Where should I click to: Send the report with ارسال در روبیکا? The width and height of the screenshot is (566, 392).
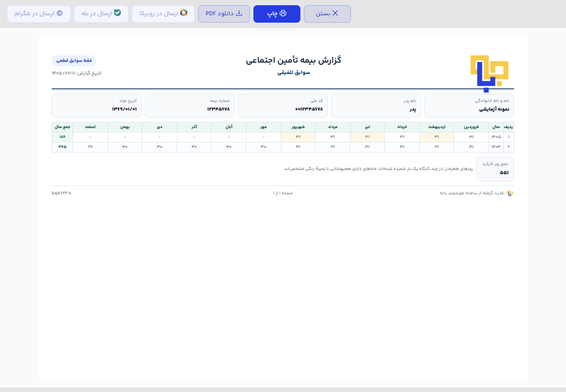click(x=163, y=14)
